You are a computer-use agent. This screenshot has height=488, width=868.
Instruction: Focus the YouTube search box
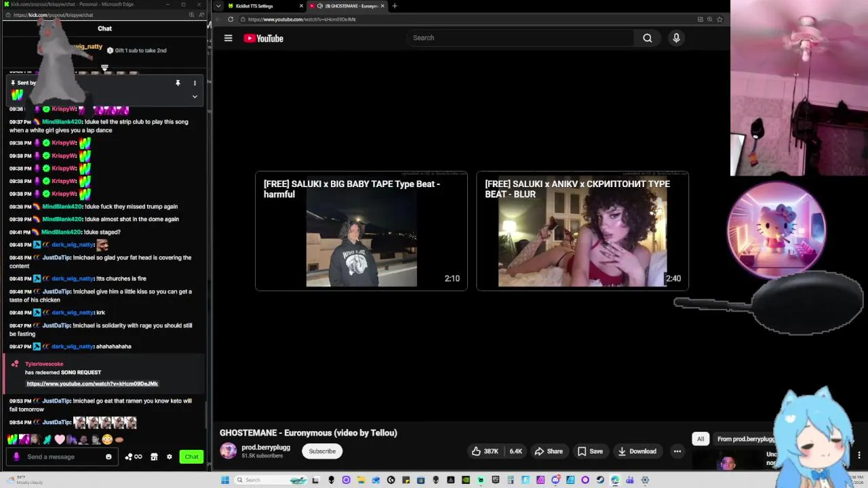click(521, 38)
